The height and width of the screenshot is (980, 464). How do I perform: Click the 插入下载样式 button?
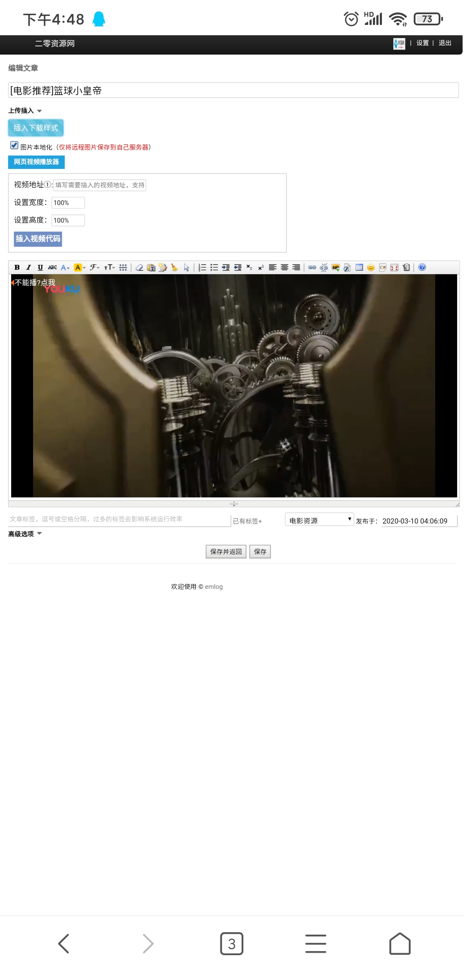(x=36, y=128)
